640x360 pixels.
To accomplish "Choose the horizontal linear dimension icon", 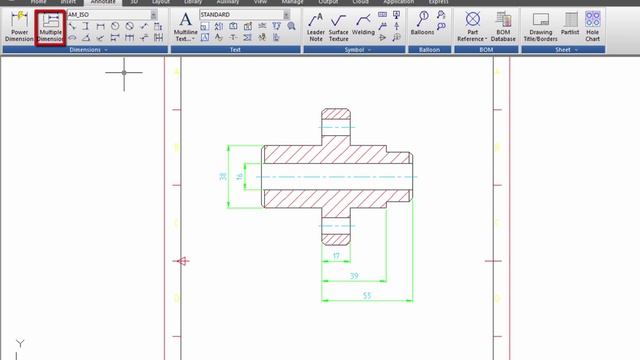I will pyautogui.click(x=100, y=27).
